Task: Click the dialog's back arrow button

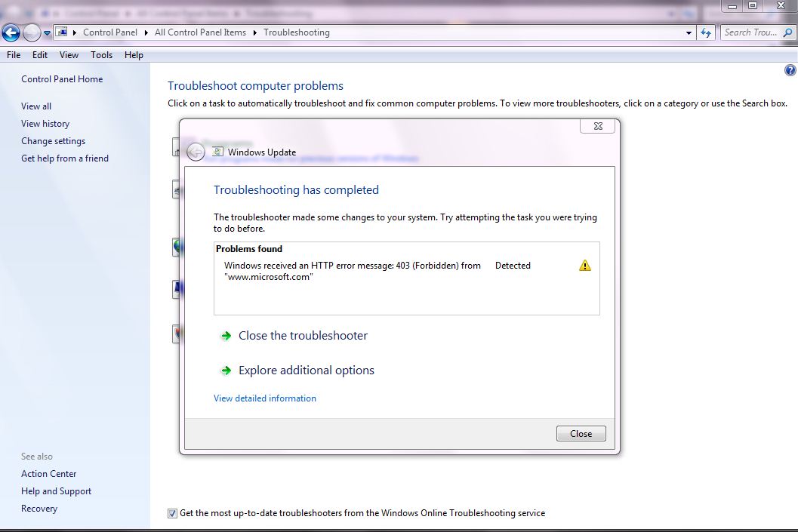Action: tap(196, 152)
